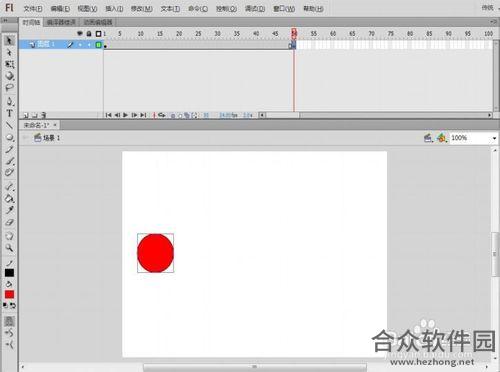Select the 3D Rotation tool
This screenshot has width=500, height=372.
coord(9,76)
